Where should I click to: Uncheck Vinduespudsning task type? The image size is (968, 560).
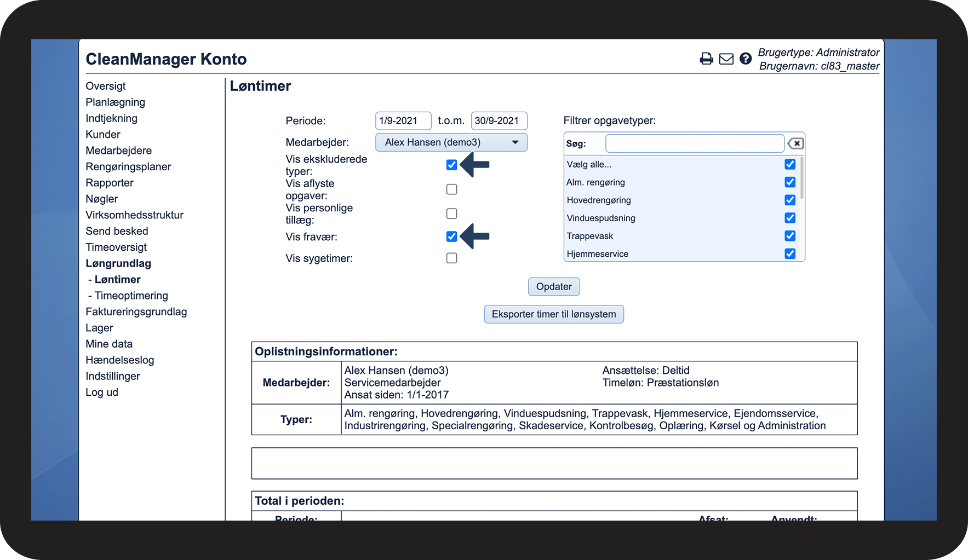790,218
